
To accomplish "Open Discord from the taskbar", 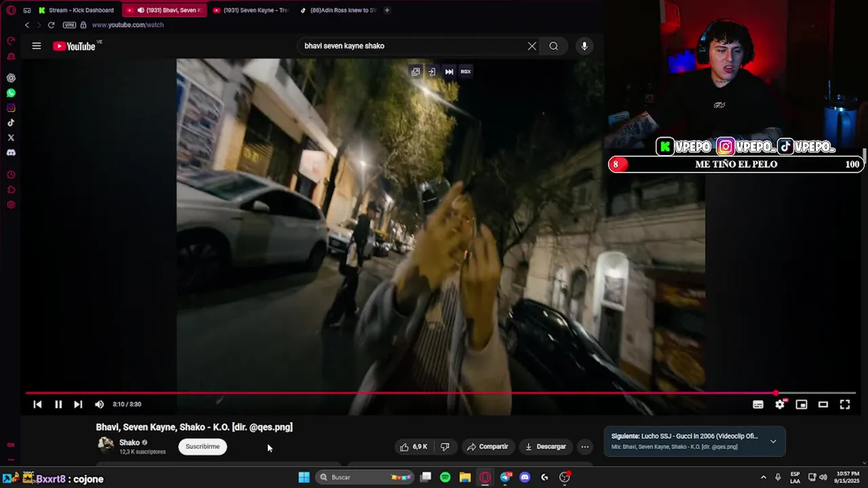I will 525,477.
